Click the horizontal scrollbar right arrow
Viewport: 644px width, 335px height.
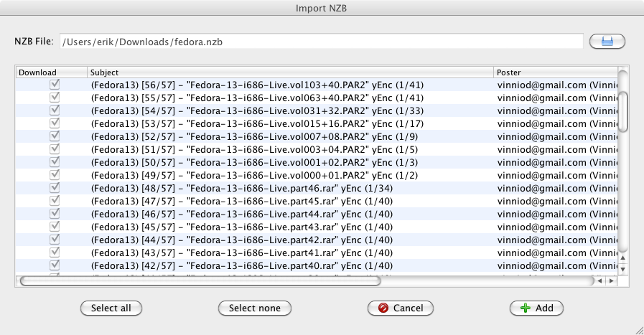point(611,280)
